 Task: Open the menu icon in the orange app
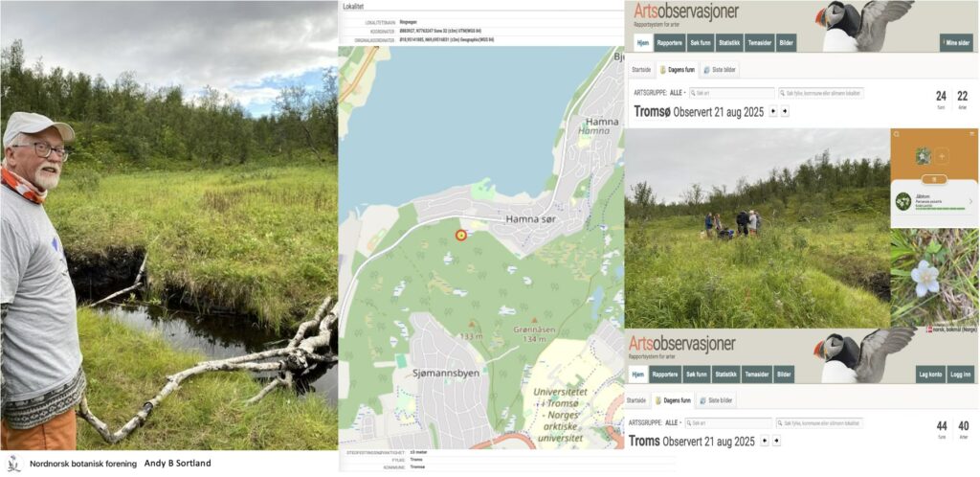click(970, 135)
